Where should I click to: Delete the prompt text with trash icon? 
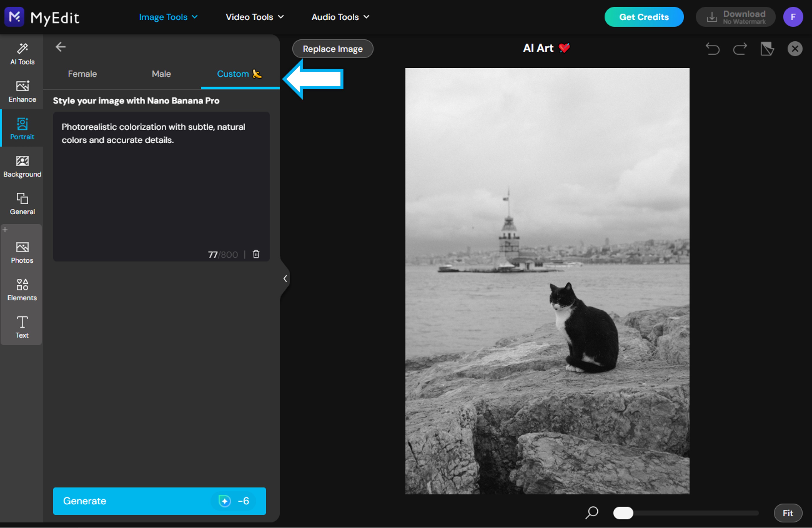click(x=256, y=254)
